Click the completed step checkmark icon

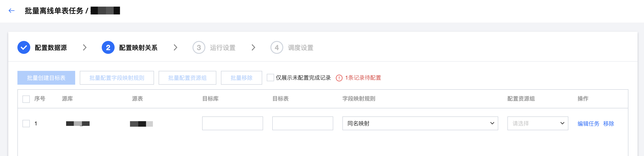coord(24,48)
